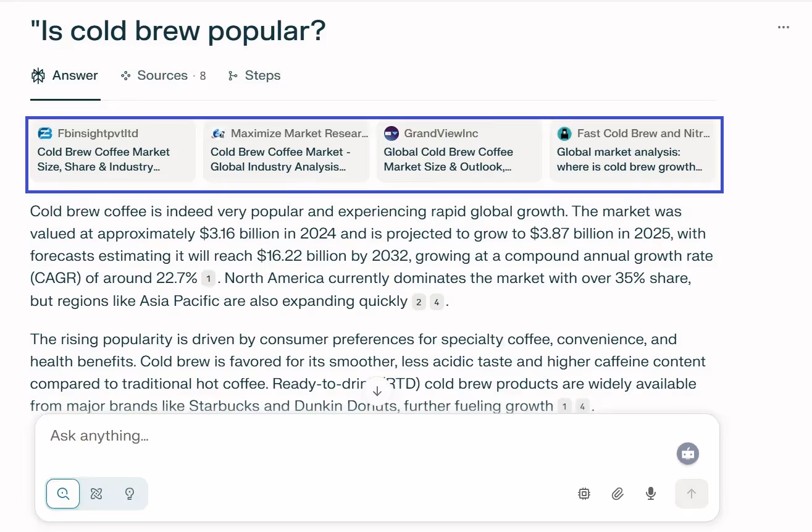Click the Sources node icon next to its label
Image resolution: width=812 pixels, height=532 pixels.
coord(125,75)
